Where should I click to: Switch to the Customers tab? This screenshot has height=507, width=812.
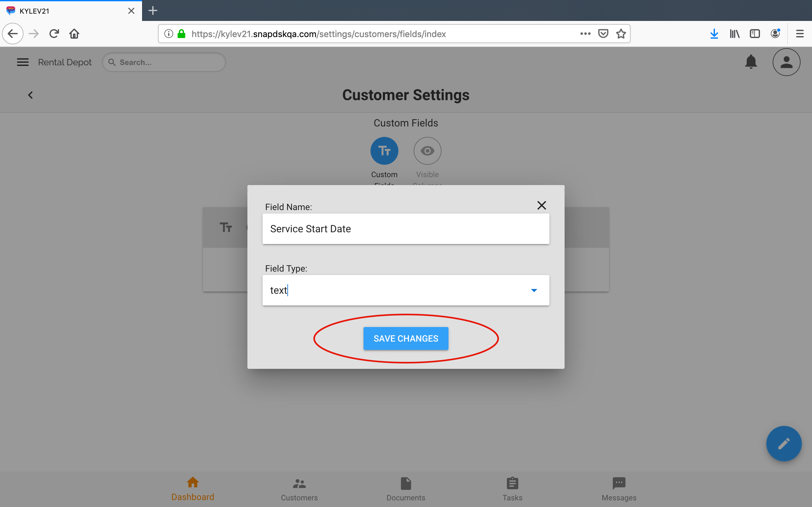pos(299,489)
